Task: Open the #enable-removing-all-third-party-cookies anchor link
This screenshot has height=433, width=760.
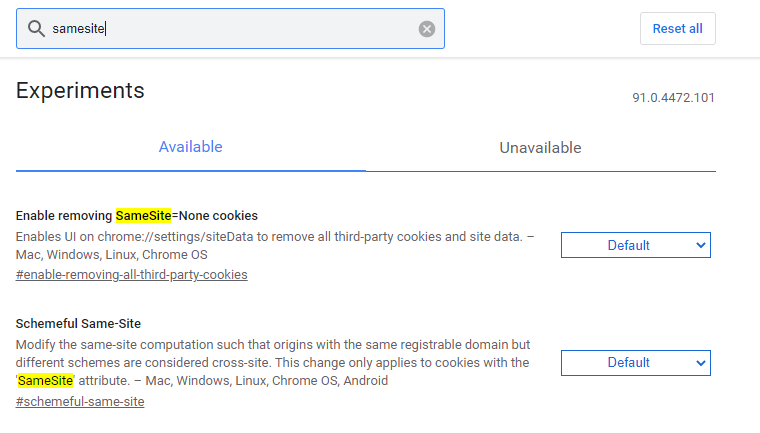Action: pos(132,274)
